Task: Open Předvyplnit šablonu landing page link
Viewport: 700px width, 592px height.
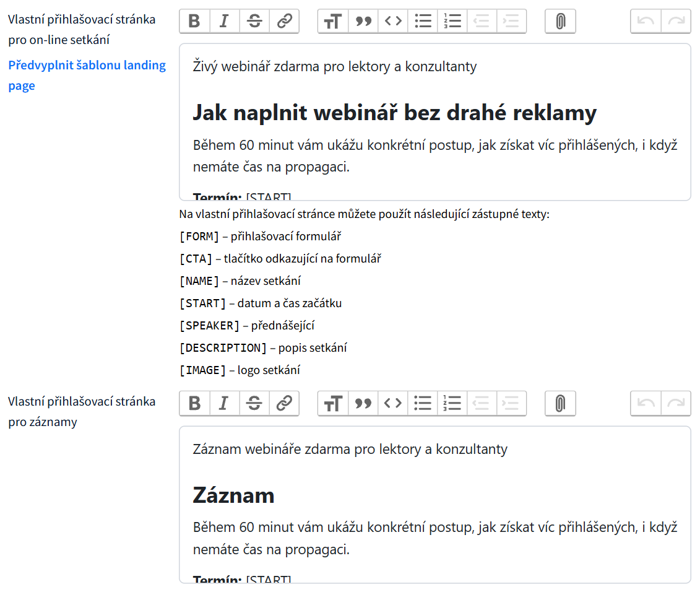Action: (x=87, y=75)
